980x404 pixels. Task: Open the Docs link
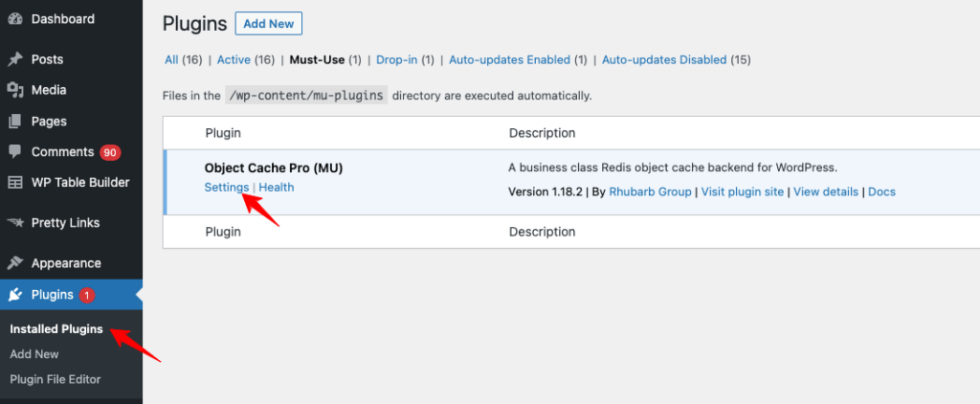(881, 192)
